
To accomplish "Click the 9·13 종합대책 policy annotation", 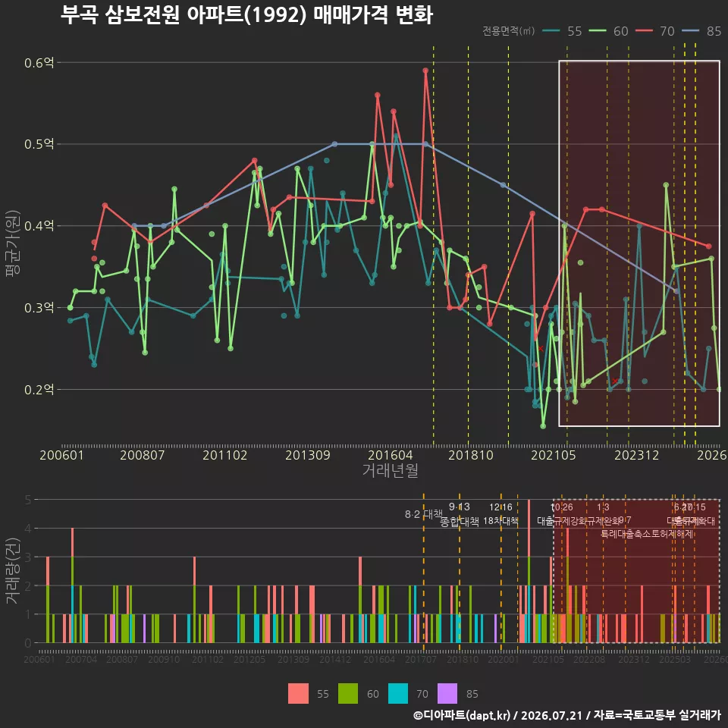I will [x=460, y=514].
